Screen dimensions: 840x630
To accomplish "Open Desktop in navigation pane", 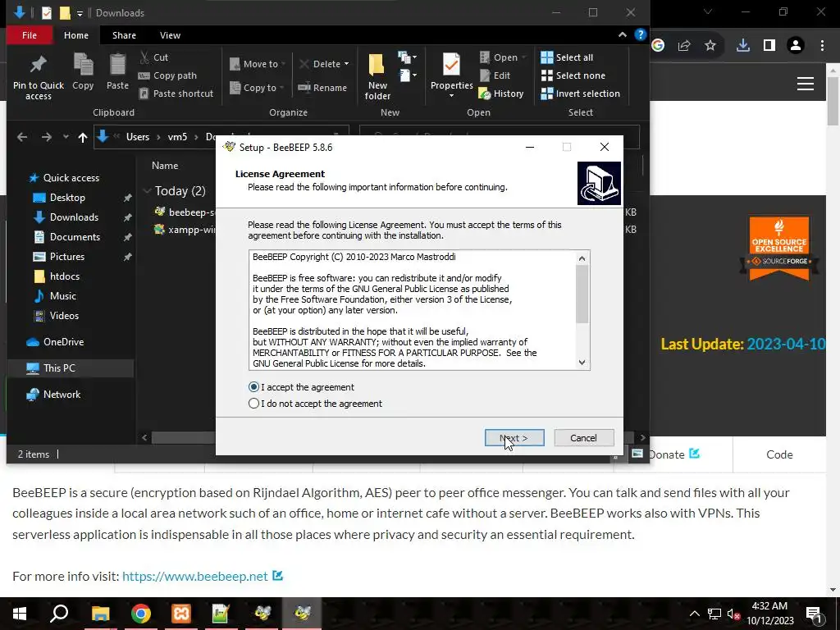I will 67,198.
